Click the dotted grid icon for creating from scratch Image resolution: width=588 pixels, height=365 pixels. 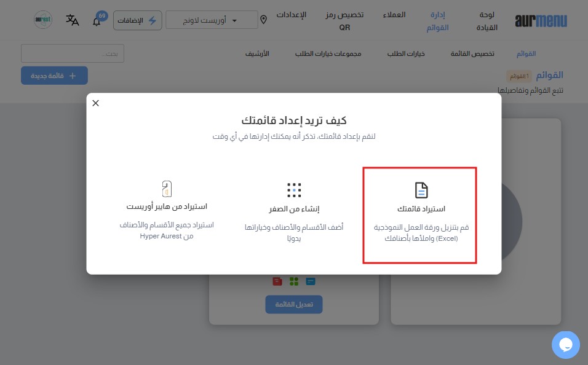coord(294,190)
